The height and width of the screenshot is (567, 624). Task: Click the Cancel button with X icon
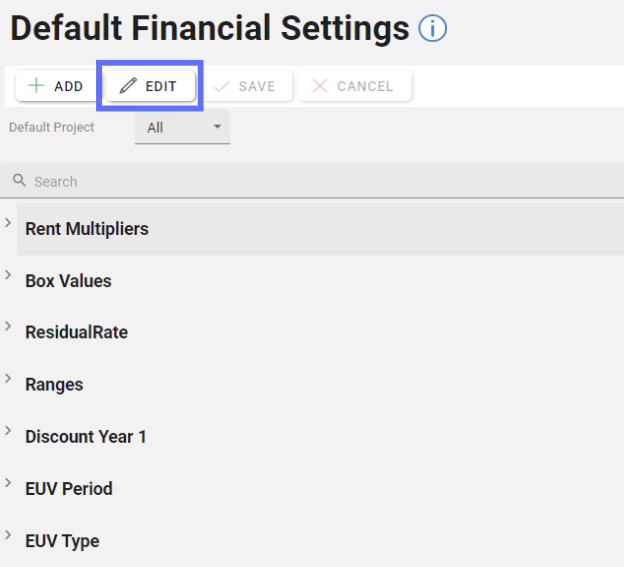(x=353, y=86)
